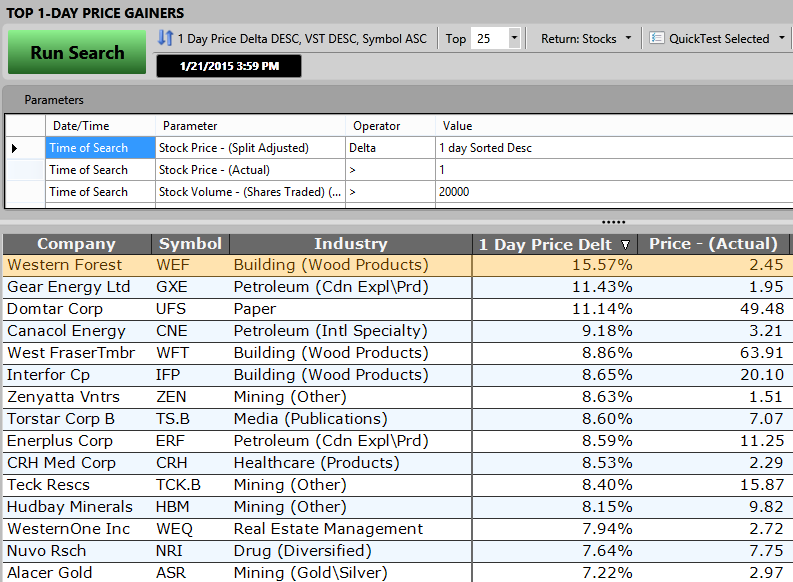Image resolution: width=793 pixels, height=582 pixels.
Task: Expand the Return: Stocks dropdown
Action: click(x=586, y=38)
